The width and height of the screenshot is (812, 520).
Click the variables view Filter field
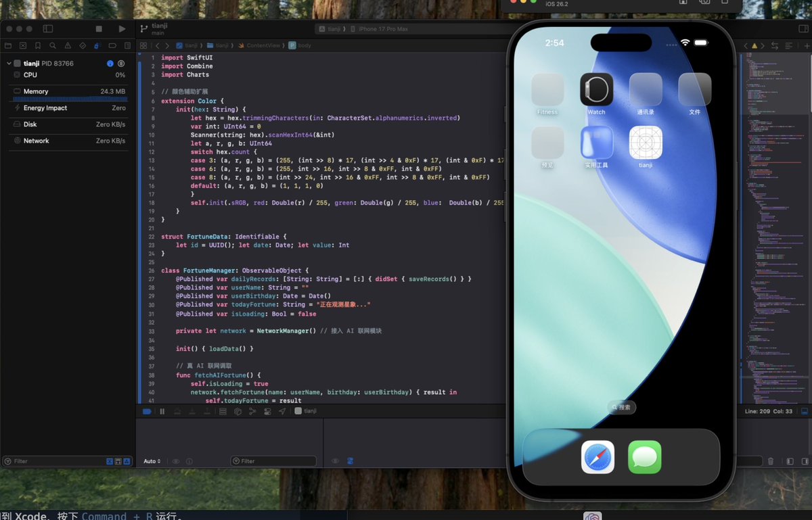pos(273,461)
